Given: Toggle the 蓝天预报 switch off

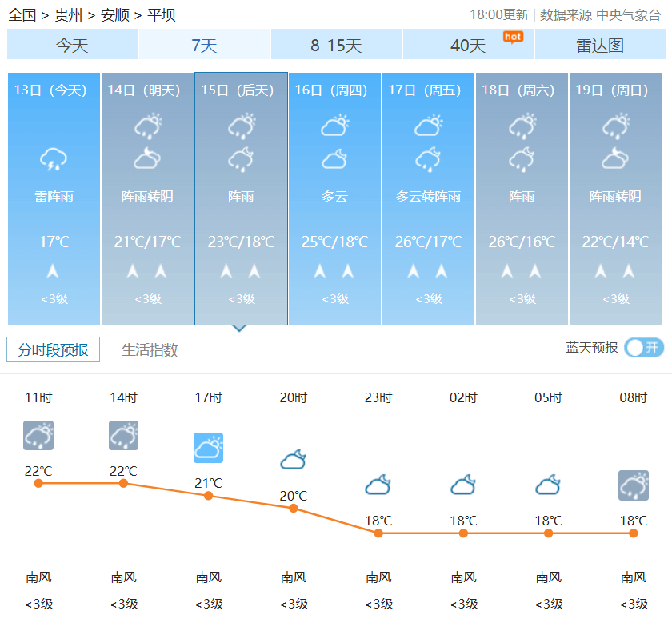Looking at the screenshot, I should click(x=644, y=348).
